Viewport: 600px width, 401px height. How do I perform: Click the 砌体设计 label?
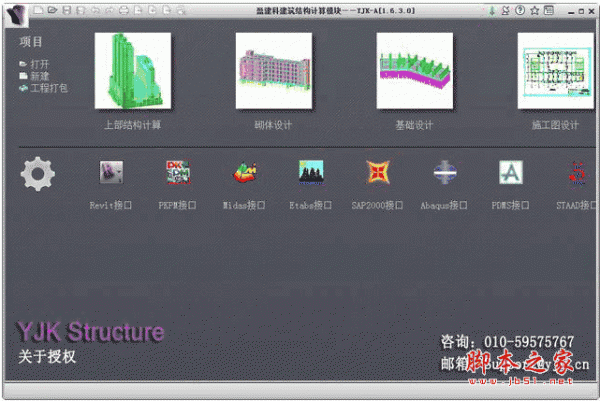[273, 125]
